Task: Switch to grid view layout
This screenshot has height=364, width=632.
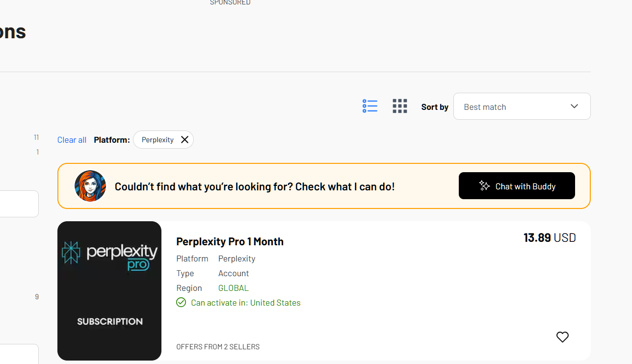Action: pyautogui.click(x=400, y=106)
